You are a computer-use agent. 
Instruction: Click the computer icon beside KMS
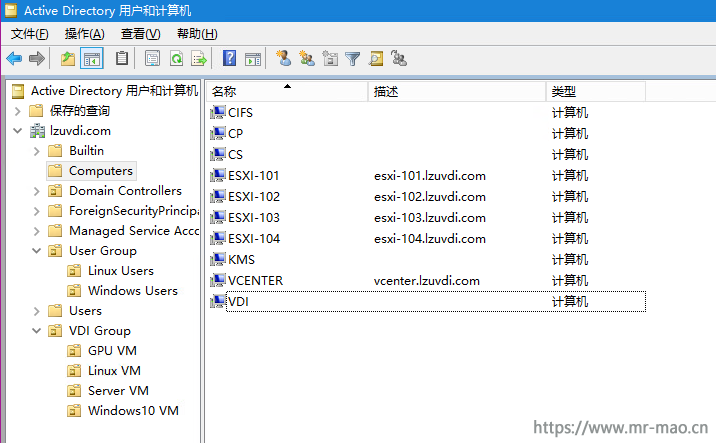point(218,259)
